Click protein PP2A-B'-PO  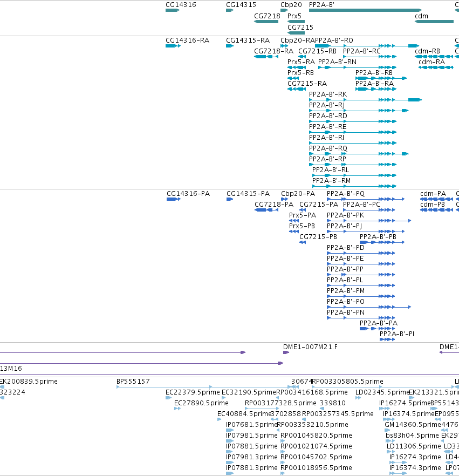point(369,307)
